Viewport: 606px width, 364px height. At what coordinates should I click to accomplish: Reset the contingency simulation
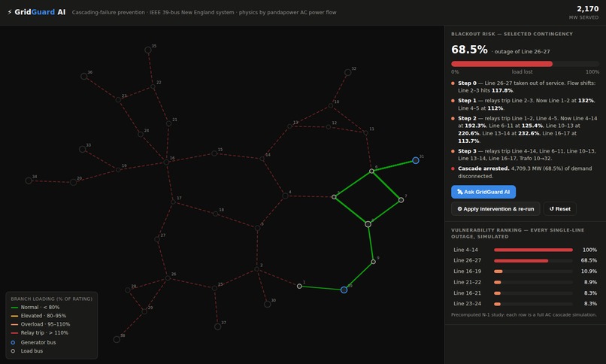559,208
